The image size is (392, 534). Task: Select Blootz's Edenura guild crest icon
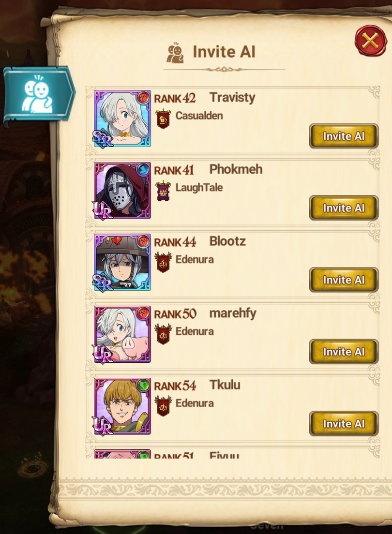pos(163,262)
